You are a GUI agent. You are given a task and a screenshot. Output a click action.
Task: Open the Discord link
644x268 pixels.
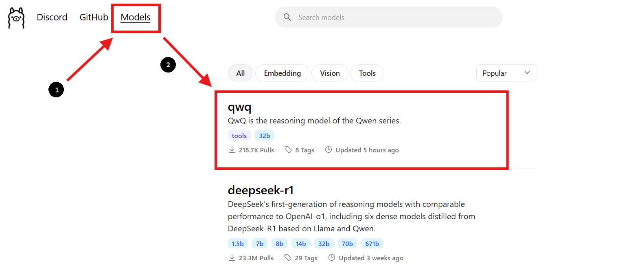pyautogui.click(x=52, y=17)
